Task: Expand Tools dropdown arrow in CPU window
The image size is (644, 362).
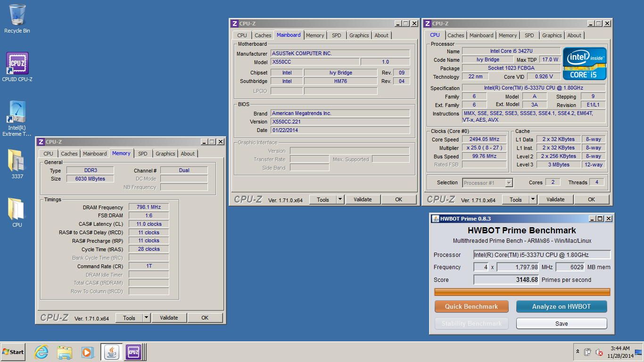Action: coord(533,200)
